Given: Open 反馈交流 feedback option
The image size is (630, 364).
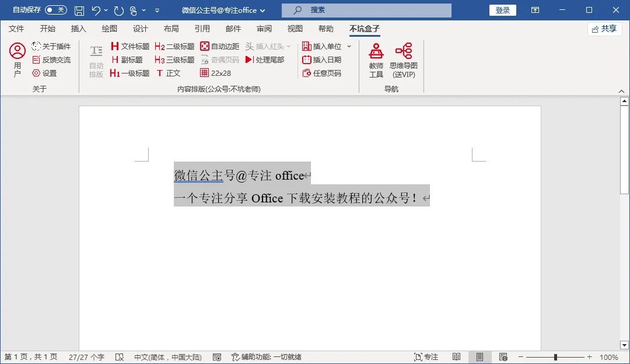Looking at the screenshot, I should tap(51, 60).
